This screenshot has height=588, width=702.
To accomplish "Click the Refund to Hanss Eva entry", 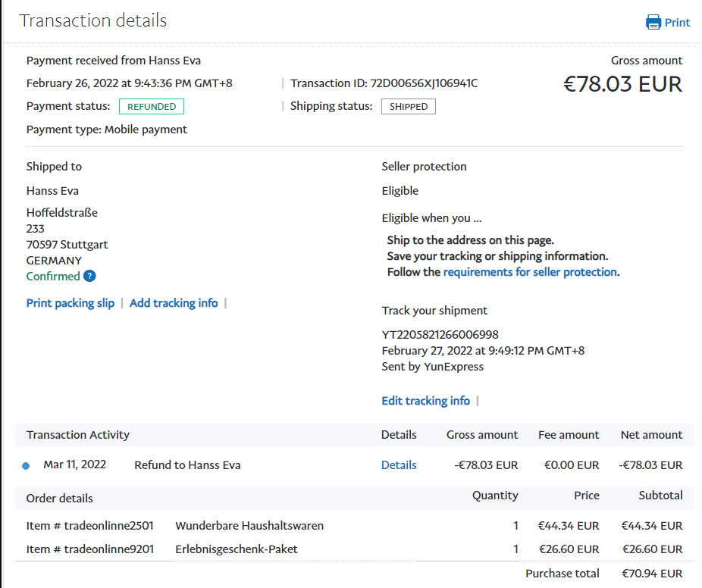I will (x=187, y=465).
